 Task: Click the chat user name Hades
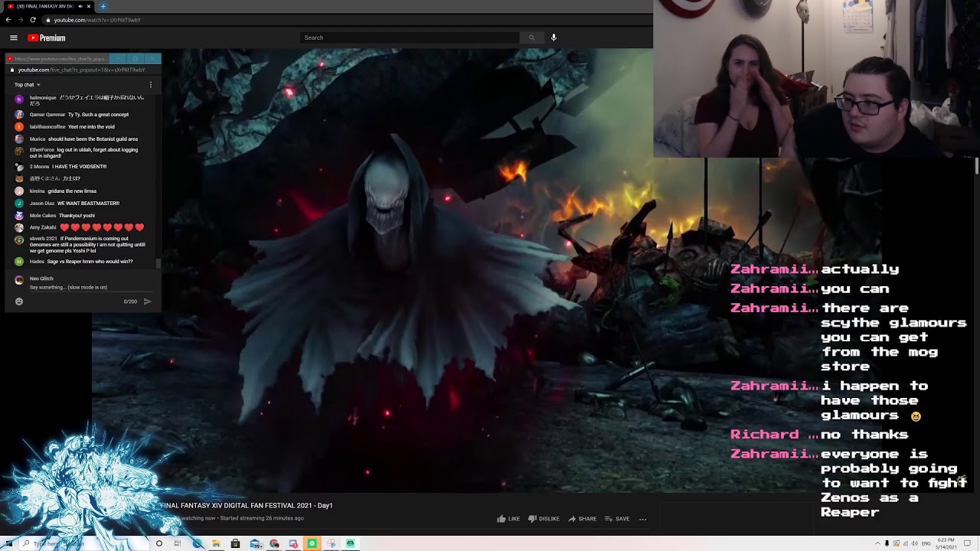(x=37, y=262)
